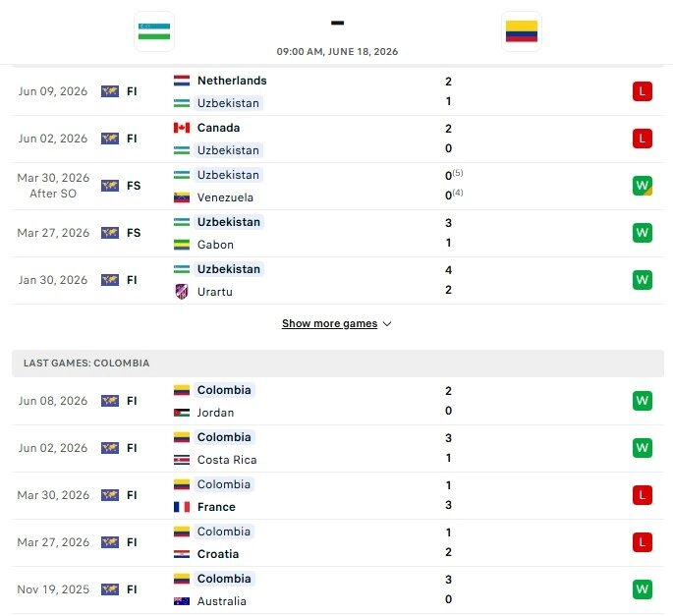Select the France flag icon
The width and height of the screenshot is (673, 616).
[182, 507]
